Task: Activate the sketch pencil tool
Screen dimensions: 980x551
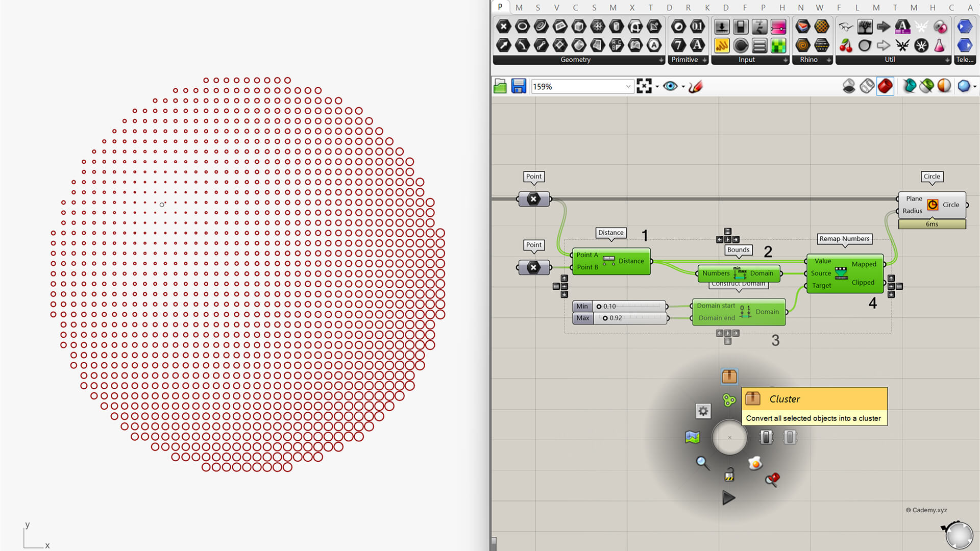Action: 696,86
